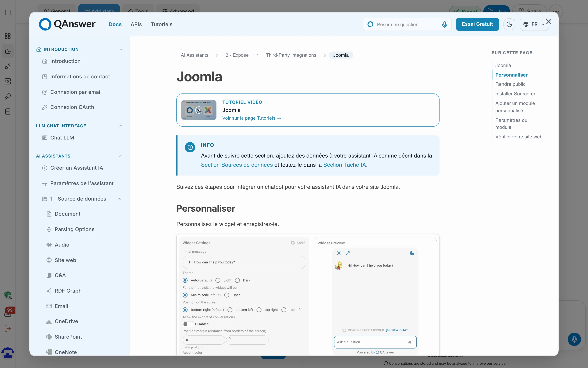Click the Document file icon in sidebar
Viewport: 588px width, 368px height.
(x=49, y=214)
